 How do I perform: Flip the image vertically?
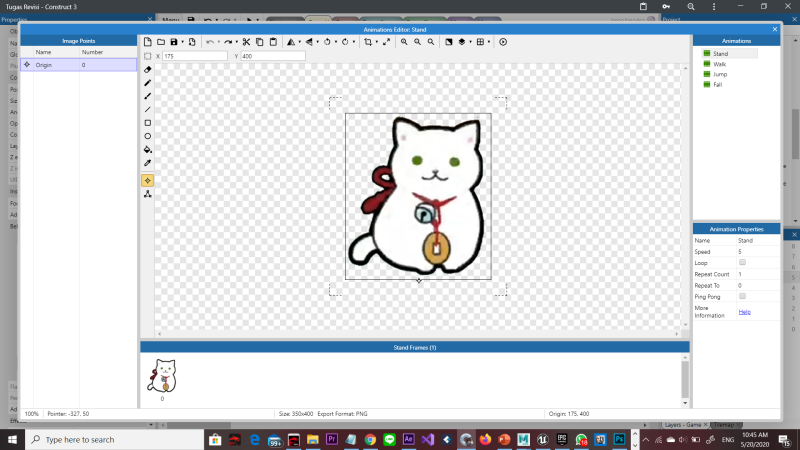click(309, 42)
